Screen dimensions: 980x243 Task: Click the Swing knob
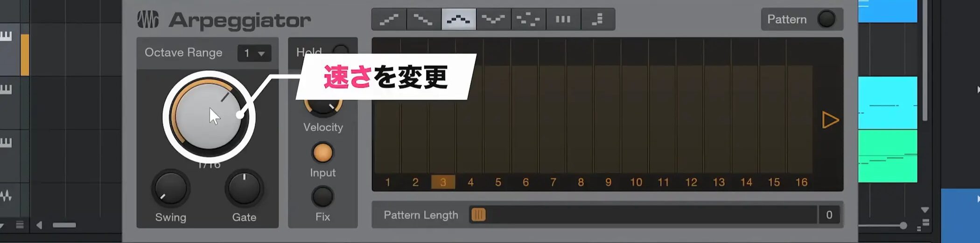pos(170,188)
